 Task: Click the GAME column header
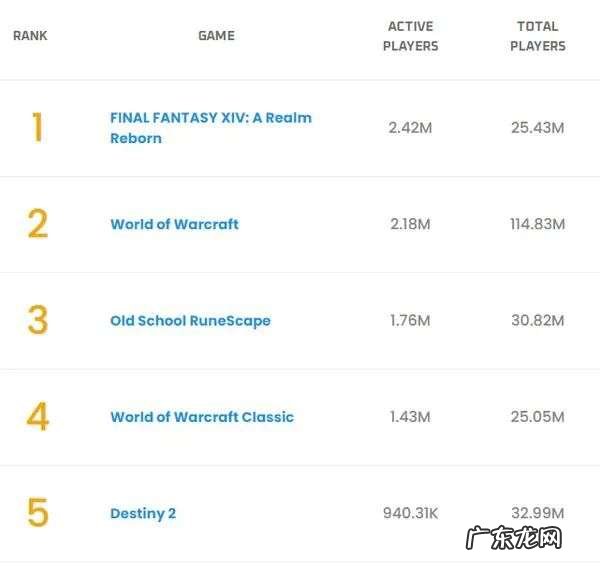[216, 36]
